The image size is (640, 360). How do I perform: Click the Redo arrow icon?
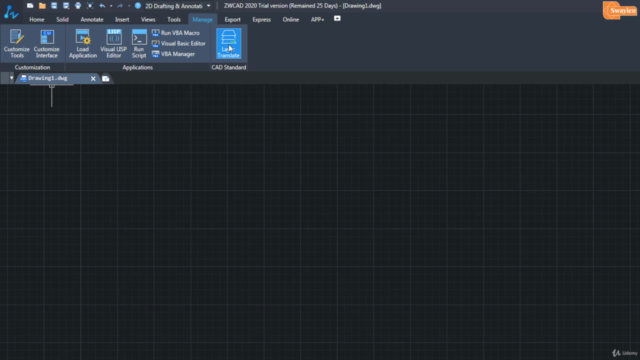(x=120, y=6)
